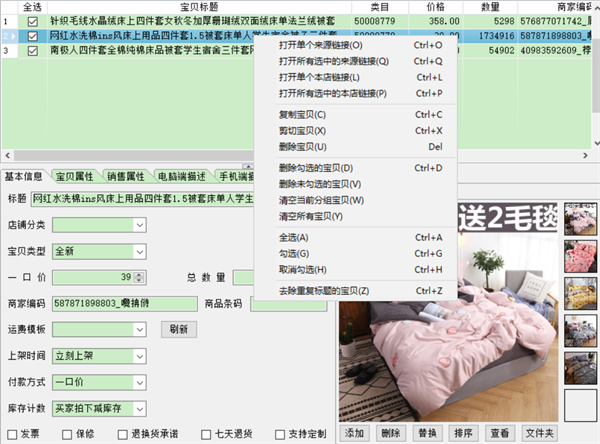Click the 文件夹 button
The width and height of the screenshot is (600, 444).
point(540,433)
